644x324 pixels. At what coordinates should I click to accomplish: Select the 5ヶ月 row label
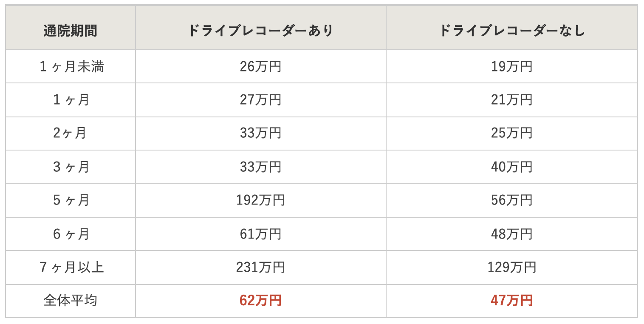pos(71,200)
